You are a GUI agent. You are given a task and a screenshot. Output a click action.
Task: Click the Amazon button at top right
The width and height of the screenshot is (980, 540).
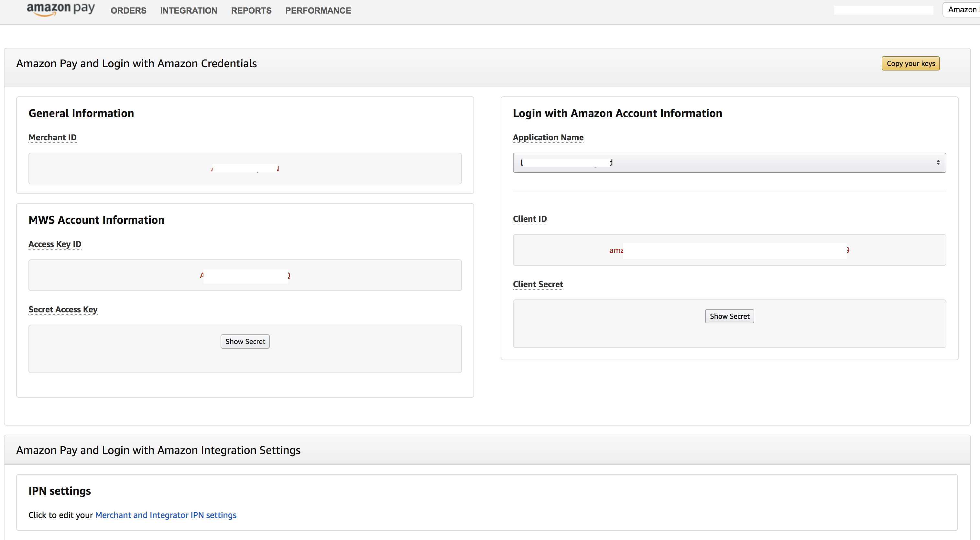[x=961, y=10]
